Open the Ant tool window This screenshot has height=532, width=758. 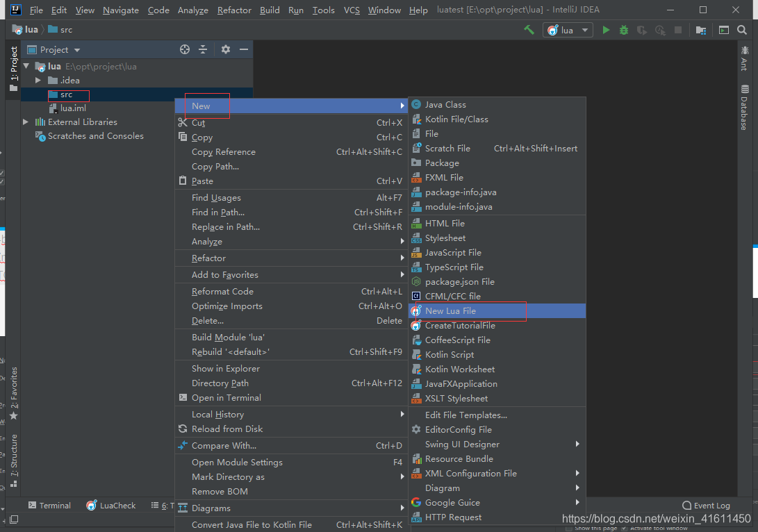[745, 58]
